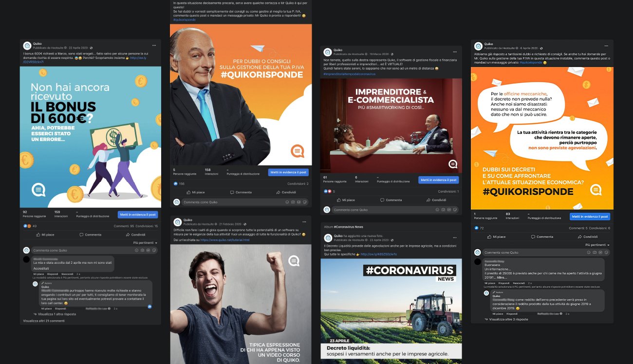Image resolution: width=633 pixels, height=364 pixels.
Task: Click reaction icons beside 49 on bonus post
Action: [x=27, y=226]
